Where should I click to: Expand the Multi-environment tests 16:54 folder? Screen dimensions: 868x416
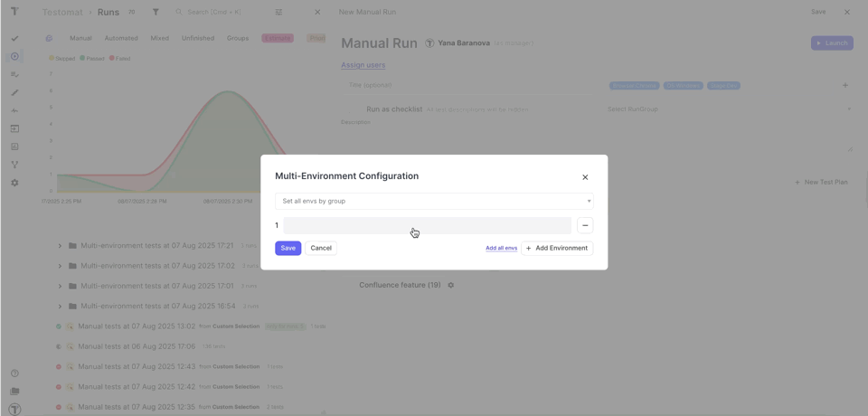(x=60, y=307)
